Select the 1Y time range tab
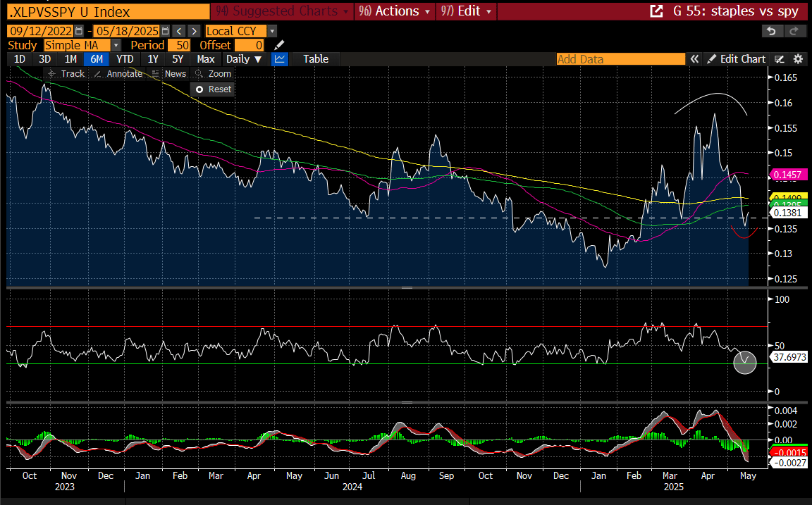The width and height of the screenshot is (812, 505). (152, 59)
